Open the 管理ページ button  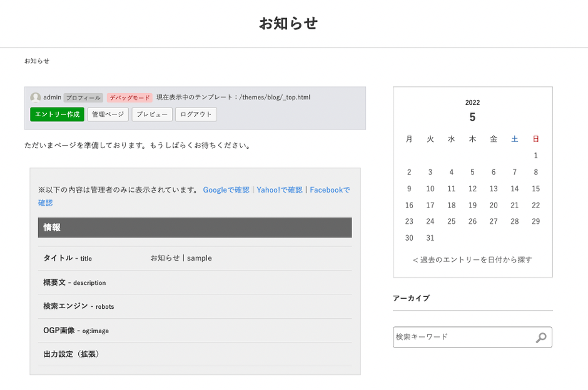[x=108, y=114]
